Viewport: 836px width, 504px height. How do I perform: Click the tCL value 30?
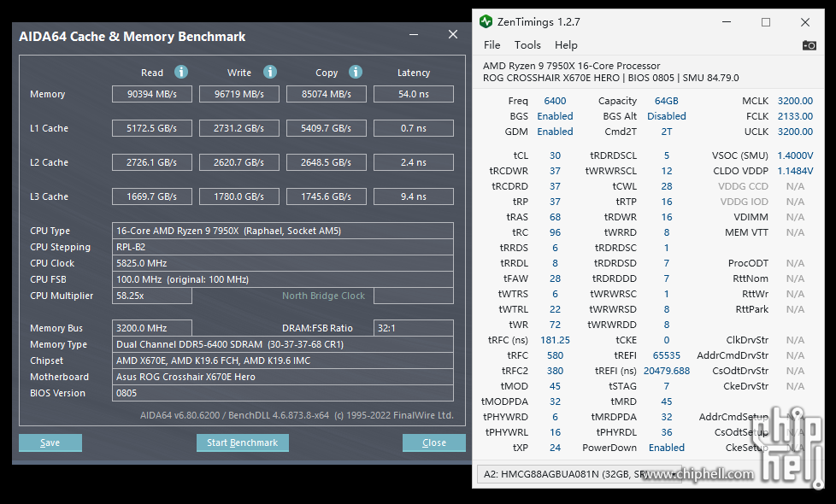click(x=555, y=155)
